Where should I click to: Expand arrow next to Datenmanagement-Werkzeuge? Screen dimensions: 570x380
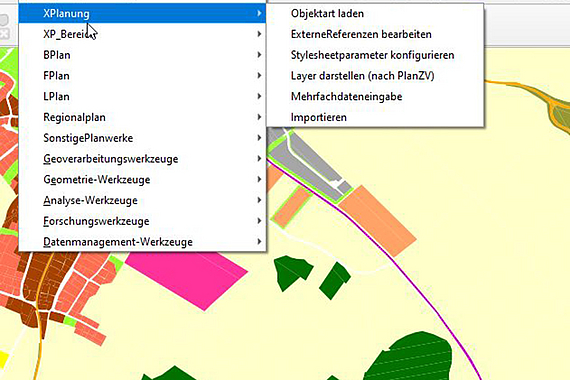(259, 241)
